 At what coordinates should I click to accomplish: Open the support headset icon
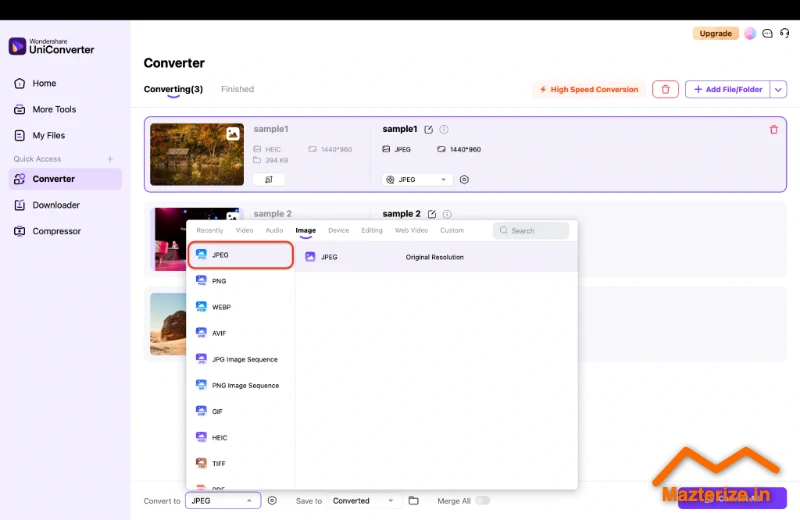tap(785, 33)
